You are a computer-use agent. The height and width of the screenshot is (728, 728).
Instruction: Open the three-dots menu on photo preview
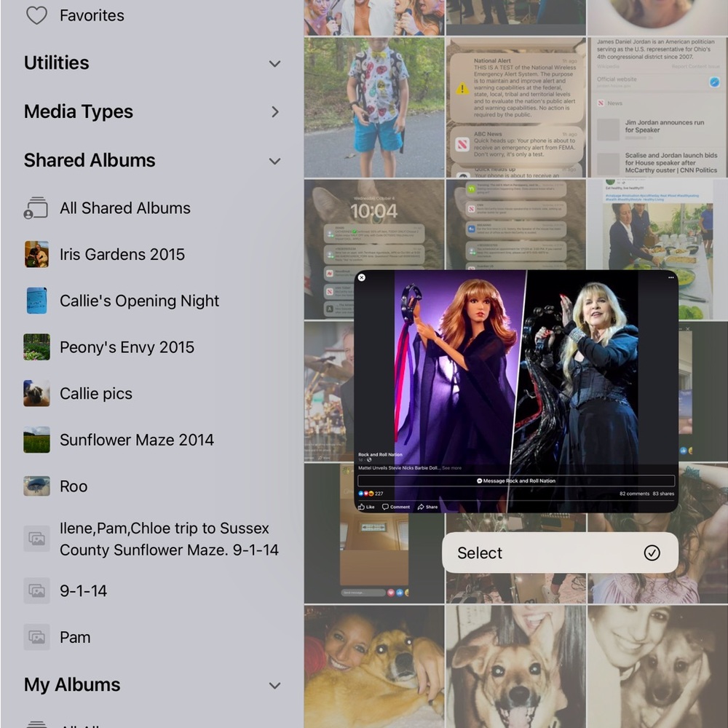(671, 277)
